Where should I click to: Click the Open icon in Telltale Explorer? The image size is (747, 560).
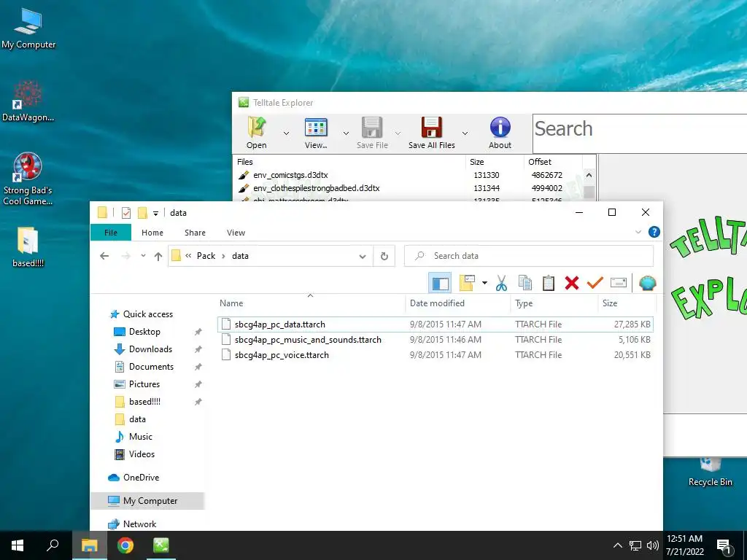pyautogui.click(x=256, y=127)
